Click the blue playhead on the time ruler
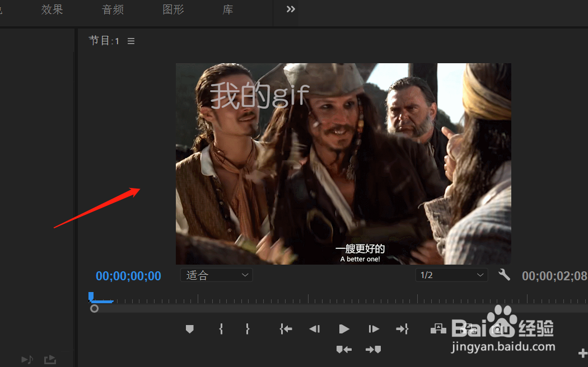The width and height of the screenshot is (588, 367). 91,297
